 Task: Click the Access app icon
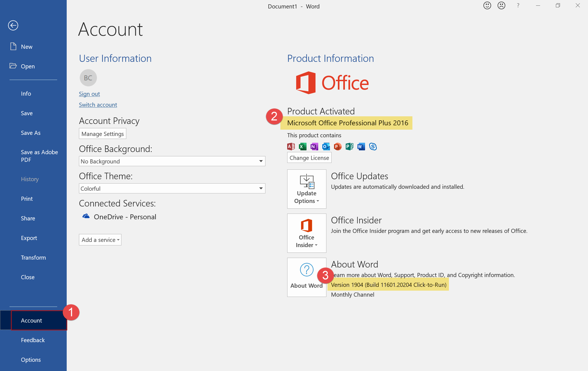click(291, 147)
